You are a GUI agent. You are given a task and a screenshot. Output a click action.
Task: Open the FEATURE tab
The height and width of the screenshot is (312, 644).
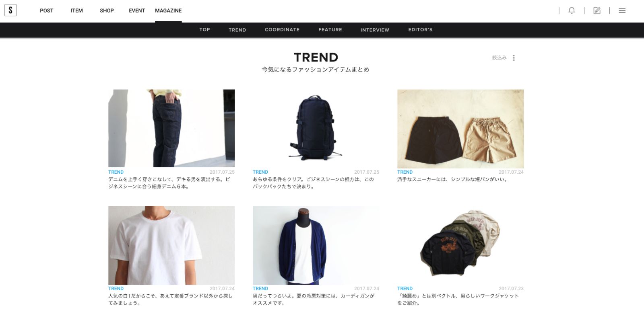330,30
